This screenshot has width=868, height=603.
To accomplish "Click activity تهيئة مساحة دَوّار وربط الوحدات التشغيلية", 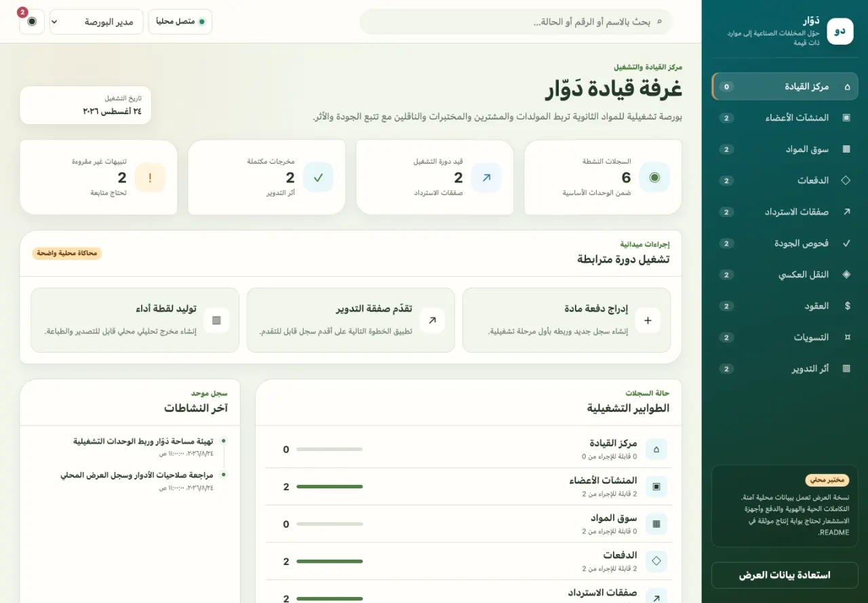I will [x=143, y=441].
